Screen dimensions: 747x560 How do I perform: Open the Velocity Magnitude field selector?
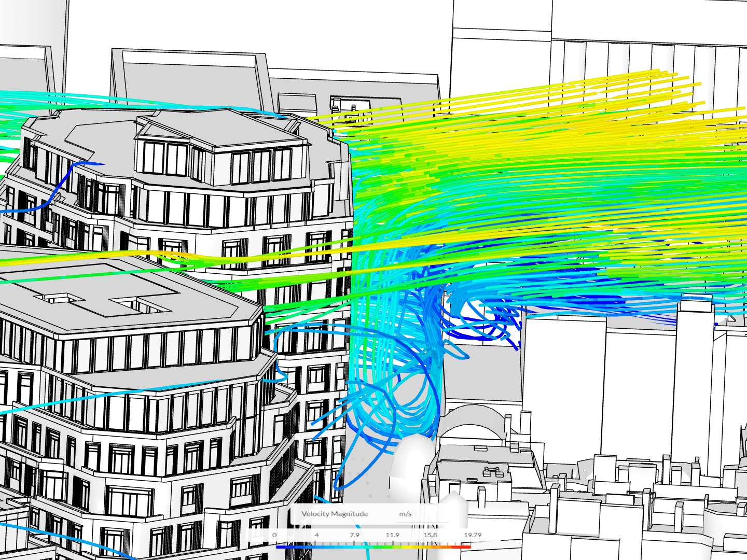click(335, 514)
